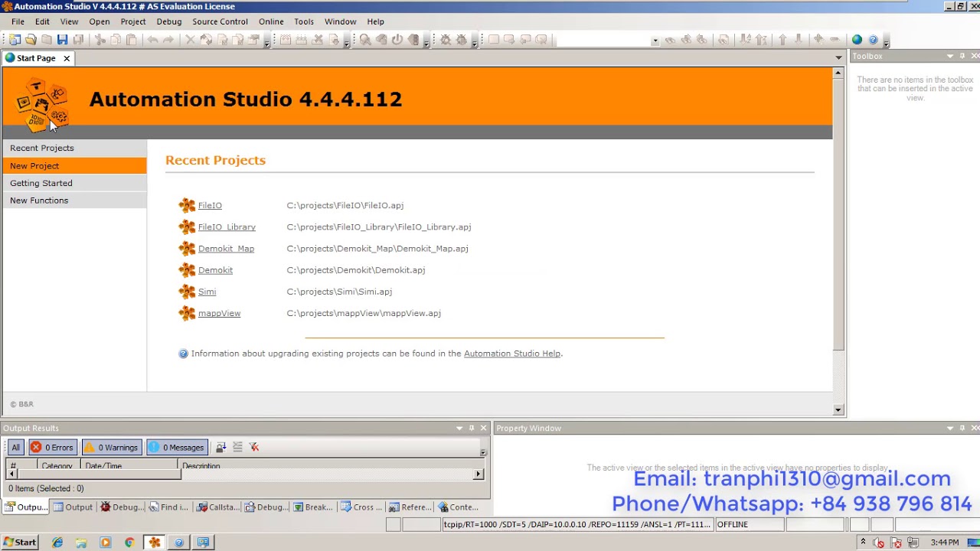The width and height of the screenshot is (980, 551).
Task: Click the Description column header
Action: click(x=201, y=466)
